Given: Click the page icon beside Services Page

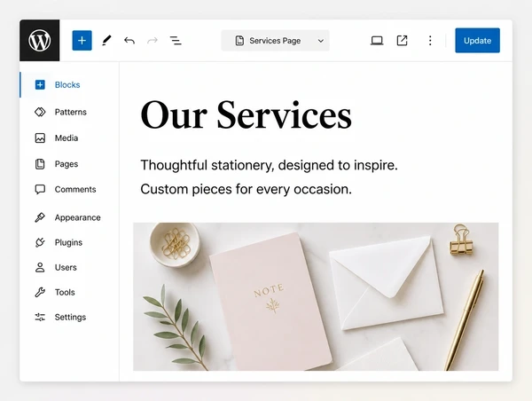Looking at the screenshot, I should [239, 41].
